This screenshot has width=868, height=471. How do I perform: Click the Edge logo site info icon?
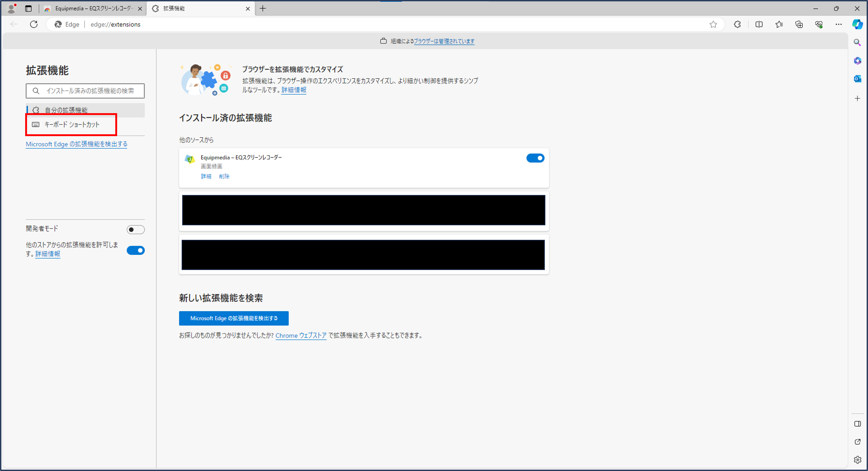click(x=58, y=24)
